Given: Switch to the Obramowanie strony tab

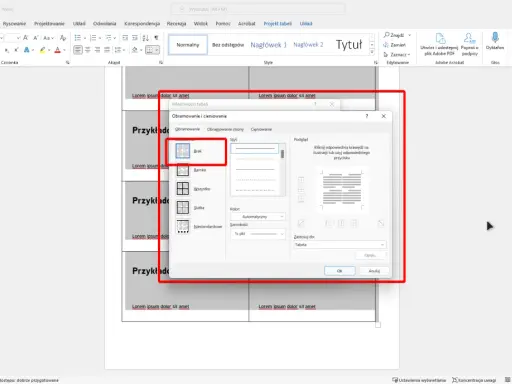Looking at the screenshot, I should click(x=225, y=129).
